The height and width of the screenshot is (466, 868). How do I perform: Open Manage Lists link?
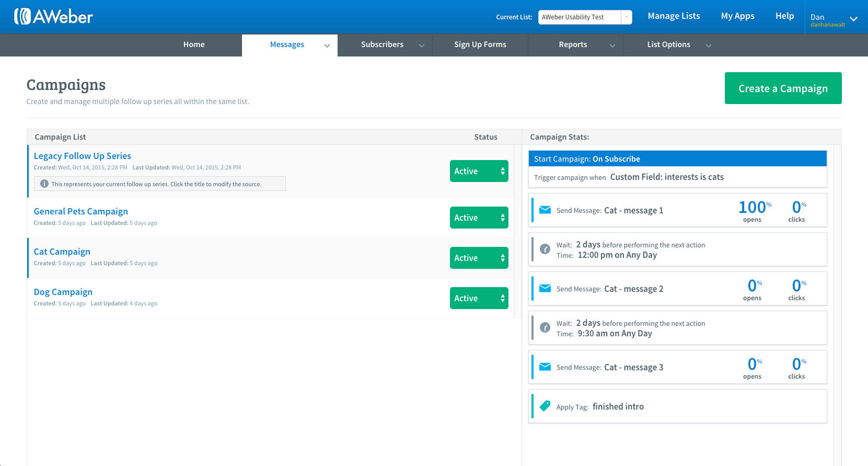[x=674, y=16]
